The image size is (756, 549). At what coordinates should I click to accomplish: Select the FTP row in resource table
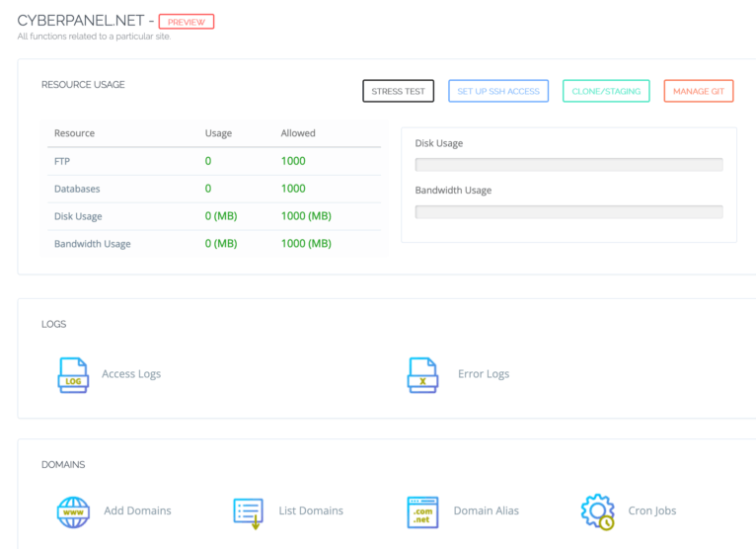tap(209, 161)
